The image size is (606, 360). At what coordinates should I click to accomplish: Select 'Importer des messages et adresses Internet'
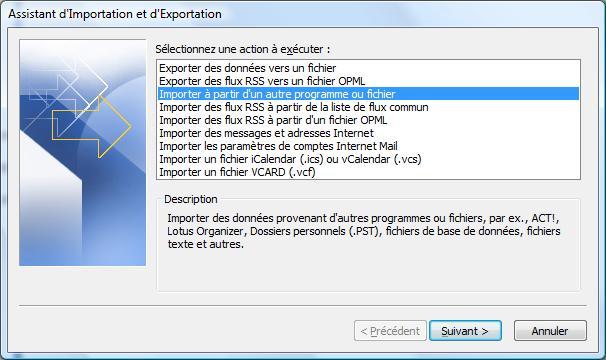pyautogui.click(x=368, y=133)
